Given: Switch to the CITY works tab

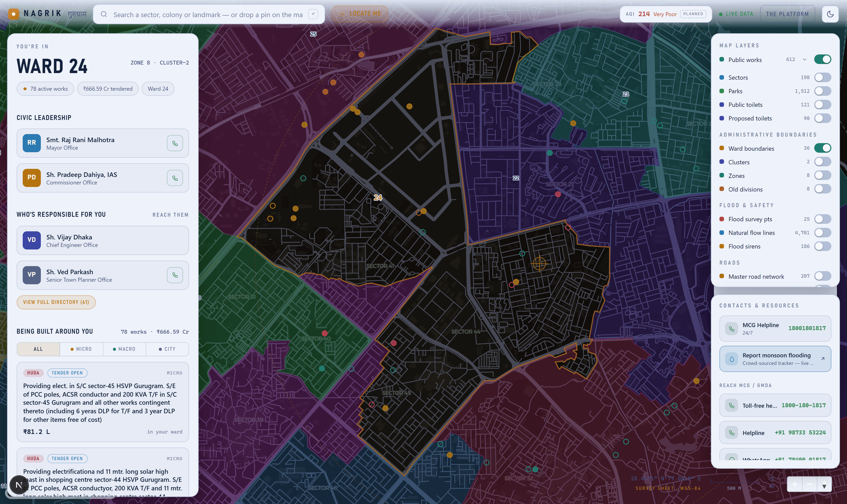Looking at the screenshot, I should pos(167,349).
